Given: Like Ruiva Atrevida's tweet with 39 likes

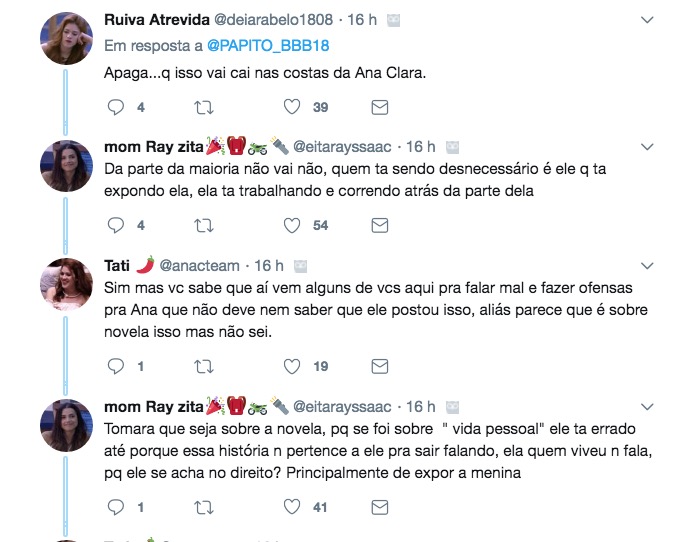Looking at the screenshot, I should [293, 106].
